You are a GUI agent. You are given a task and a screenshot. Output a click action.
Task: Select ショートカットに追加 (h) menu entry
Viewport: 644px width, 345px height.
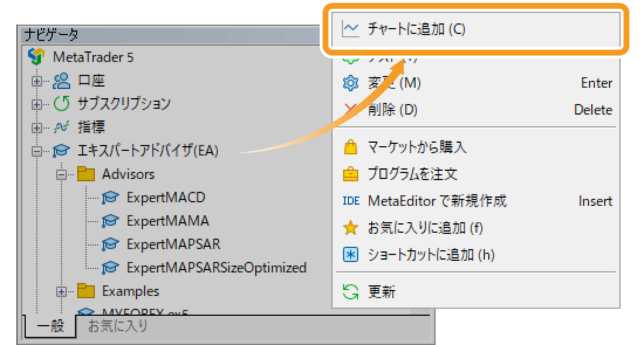(x=475, y=255)
